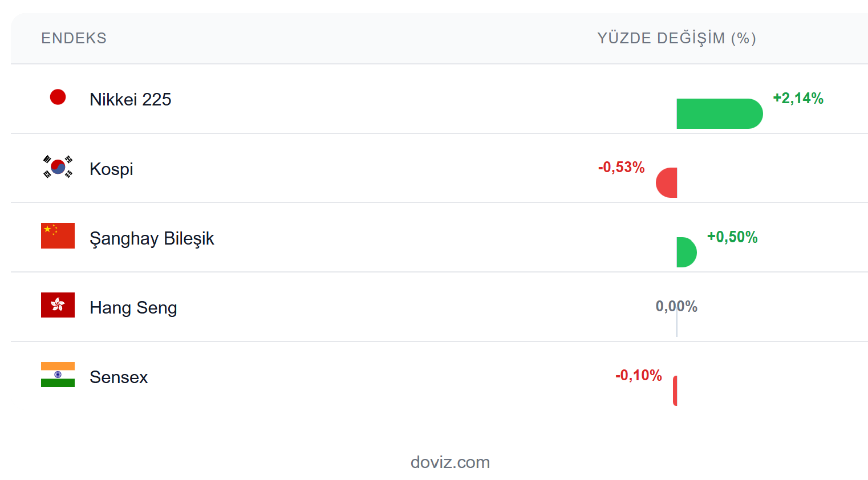The width and height of the screenshot is (868, 480).
Task: Click the -0,53% change value
Action: (621, 168)
